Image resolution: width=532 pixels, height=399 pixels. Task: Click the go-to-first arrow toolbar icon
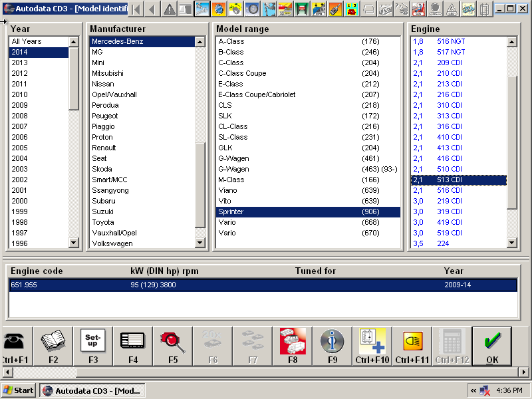[x=136, y=9]
